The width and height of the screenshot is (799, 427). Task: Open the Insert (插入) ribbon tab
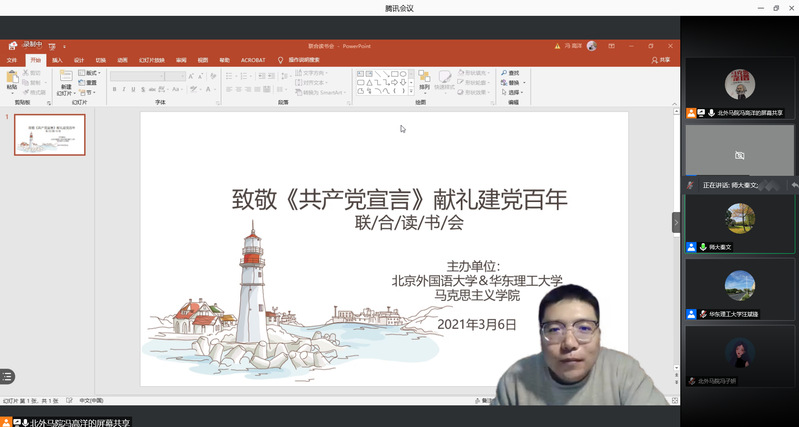click(57, 60)
